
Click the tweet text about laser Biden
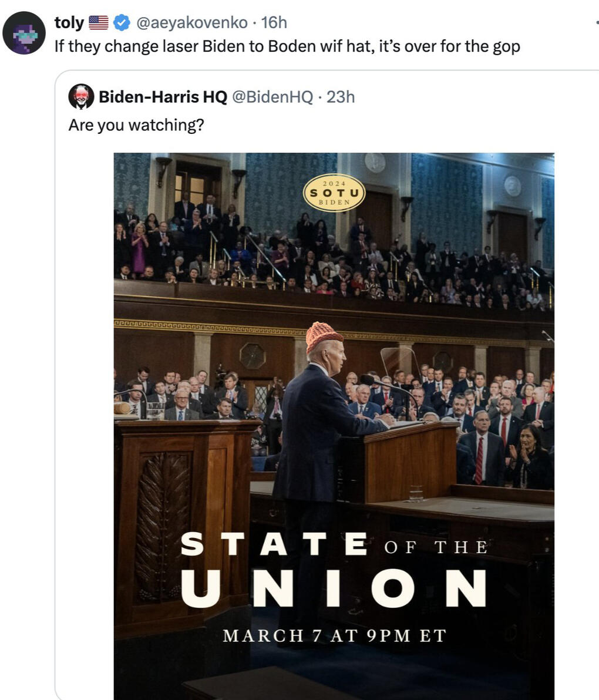click(x=287, y=46)
